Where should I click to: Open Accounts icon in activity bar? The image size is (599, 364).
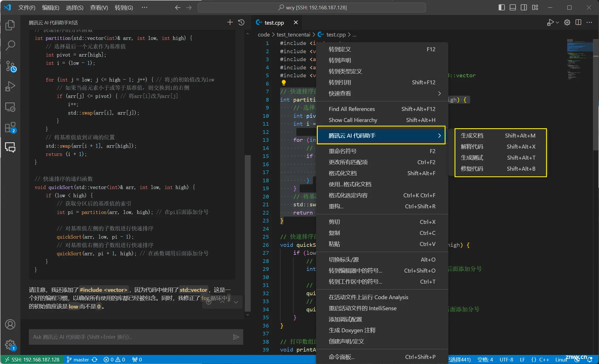coord(10,324)
